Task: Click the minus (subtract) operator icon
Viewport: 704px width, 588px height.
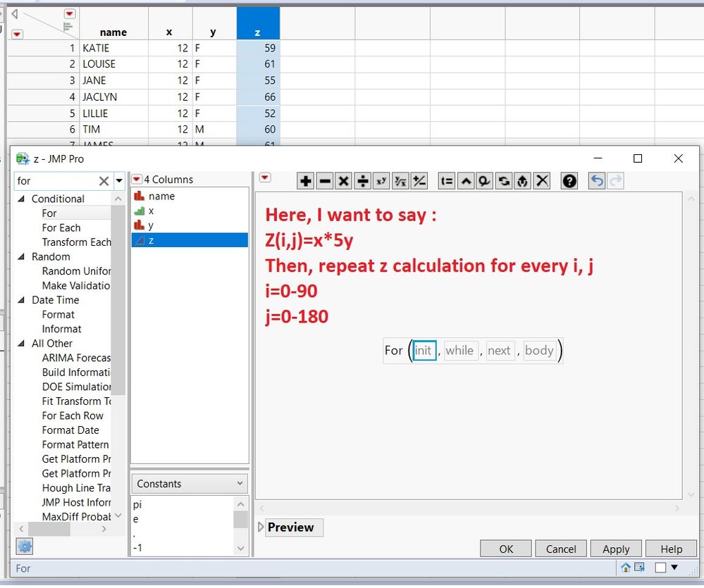Action: tap(325, 181)
